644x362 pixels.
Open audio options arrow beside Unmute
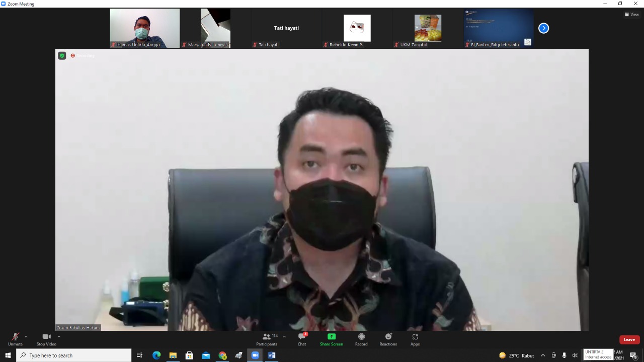pos(26,337)
